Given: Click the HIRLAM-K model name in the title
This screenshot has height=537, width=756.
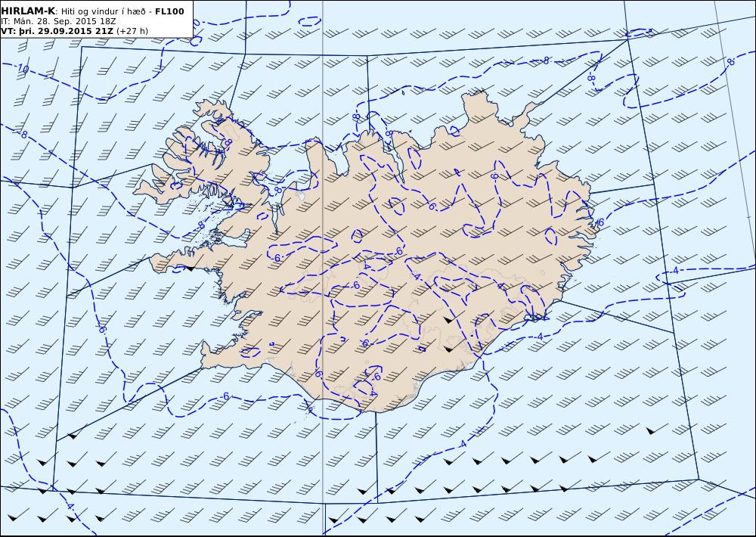Looking at the screenshot, I should [29, 11].
